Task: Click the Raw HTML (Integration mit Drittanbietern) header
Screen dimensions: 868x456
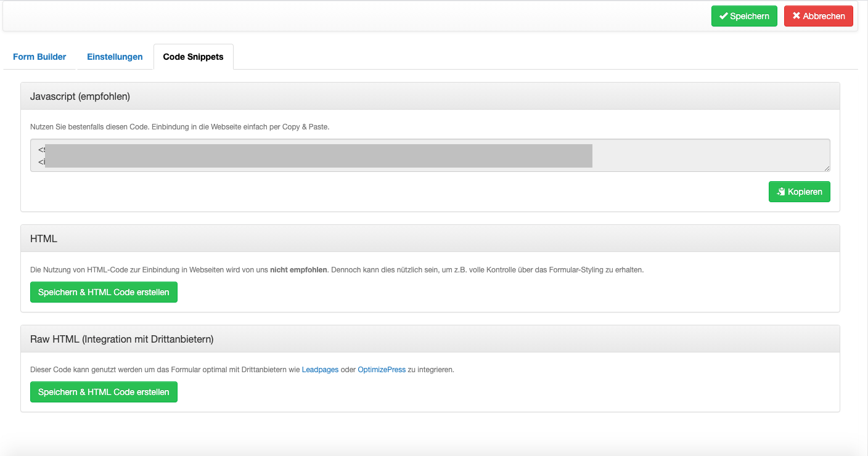Action: [121, 339]
